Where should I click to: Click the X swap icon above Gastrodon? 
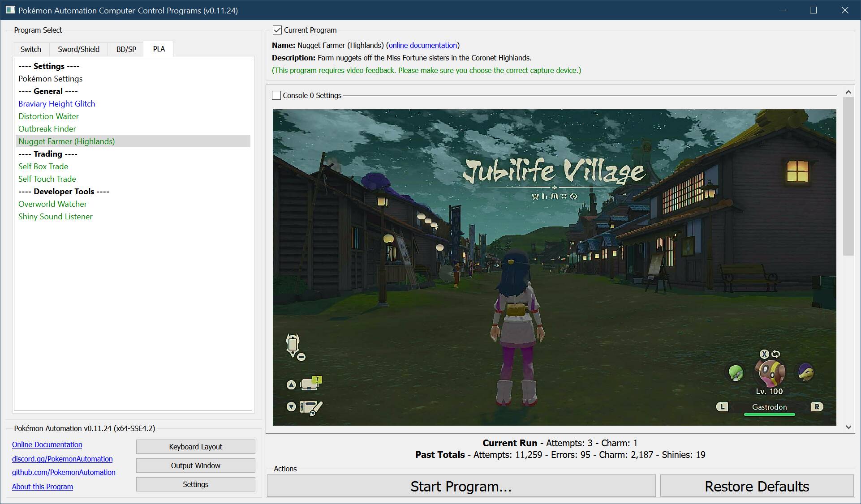point(764,354)
